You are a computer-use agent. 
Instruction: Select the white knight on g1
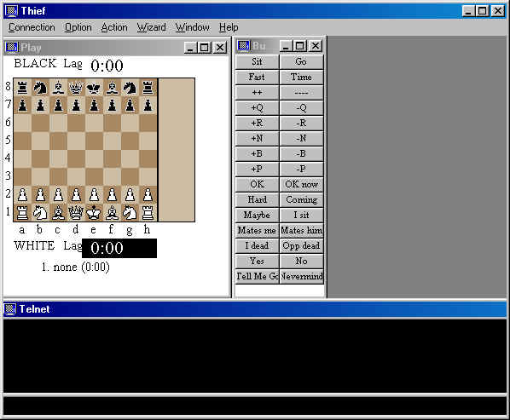point(130,213)
